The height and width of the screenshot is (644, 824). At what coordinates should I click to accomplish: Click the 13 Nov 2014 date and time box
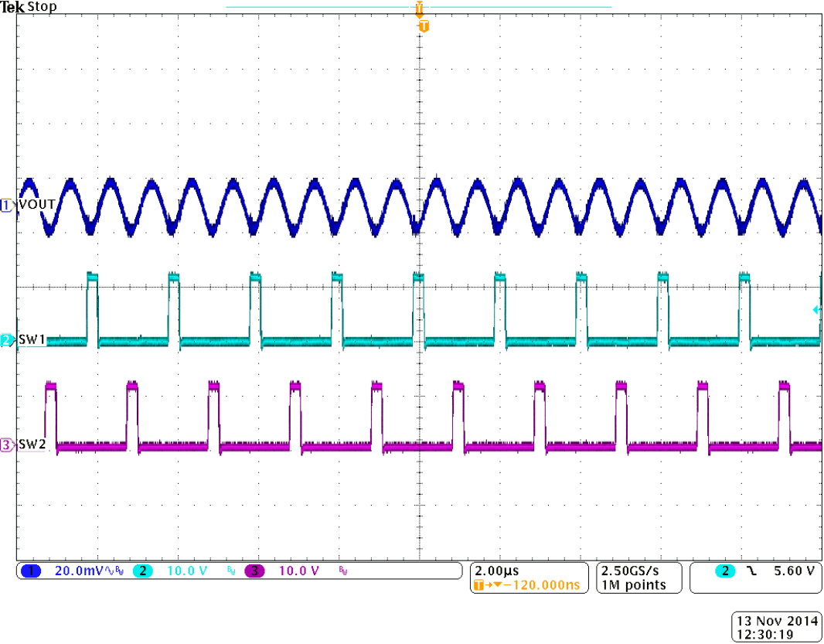click(775, 627)
